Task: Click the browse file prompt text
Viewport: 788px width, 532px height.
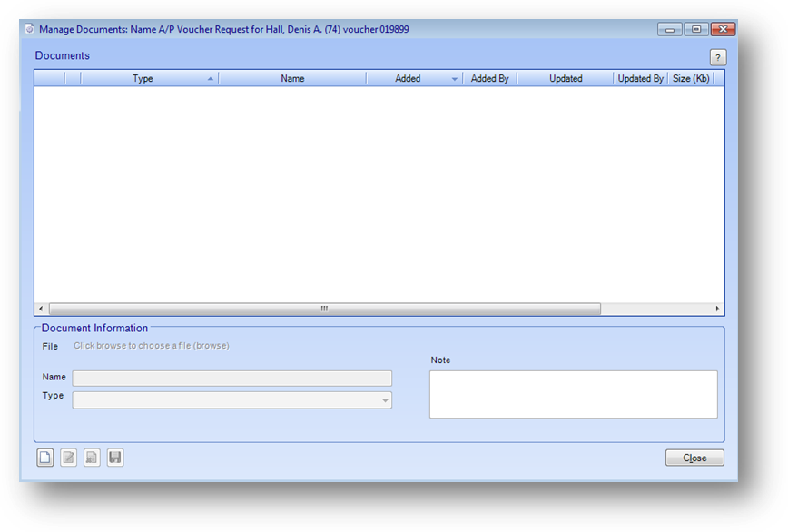Action: click(152, 346)
